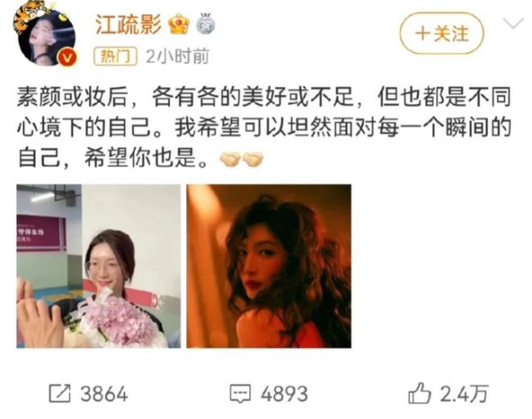Follow the user with +关注 button

[x=442, y=34]
